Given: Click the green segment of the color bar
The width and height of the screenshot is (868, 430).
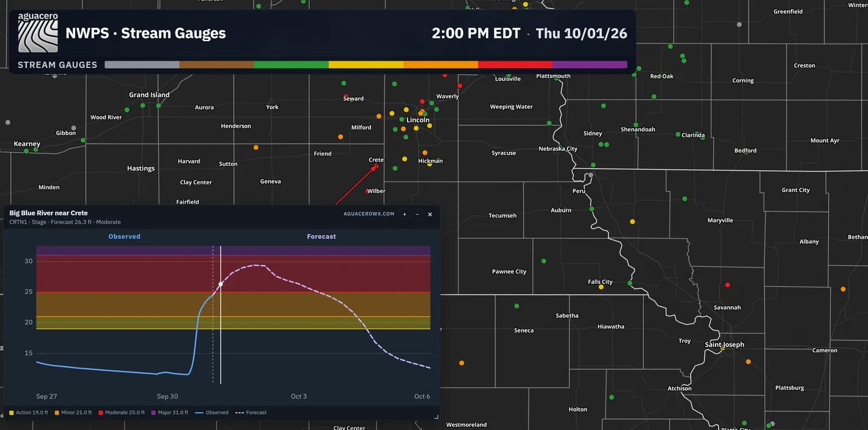Looking at the screenshot, I should tap(291, 65).
